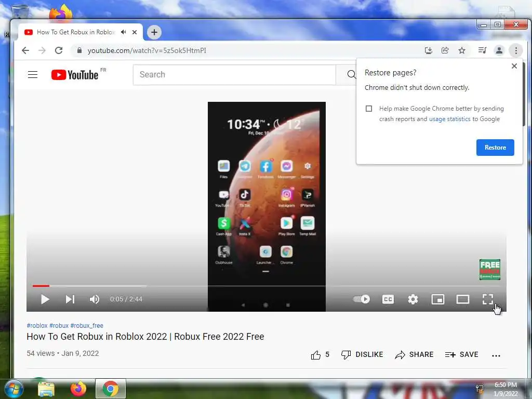Click the YouTube search magnifier button
Viewport: 532px width, 399px height.
click(x=352, y=75)
